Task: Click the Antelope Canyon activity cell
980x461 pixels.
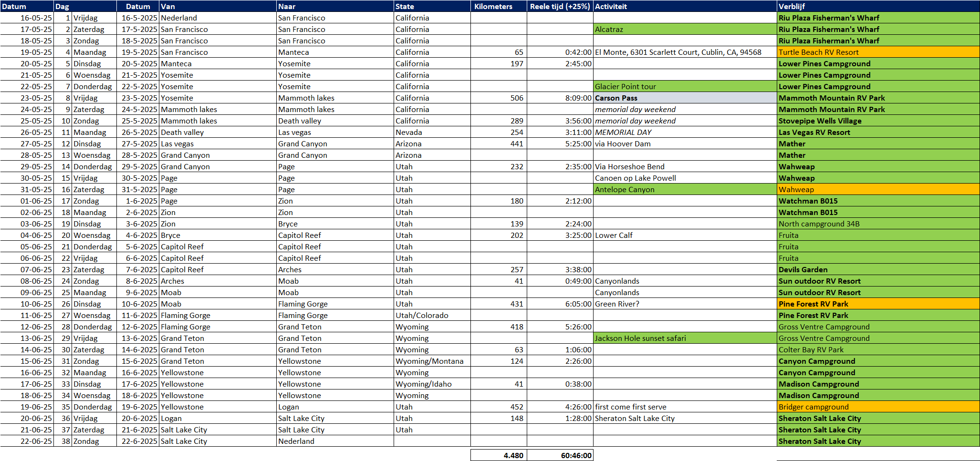Action: click(x=685, y=190)
